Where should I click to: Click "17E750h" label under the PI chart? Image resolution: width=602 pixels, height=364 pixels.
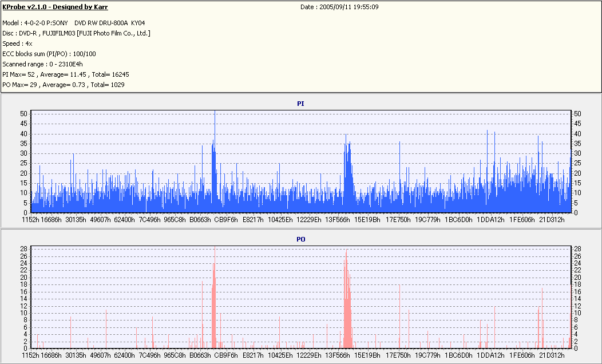point(398,220)
